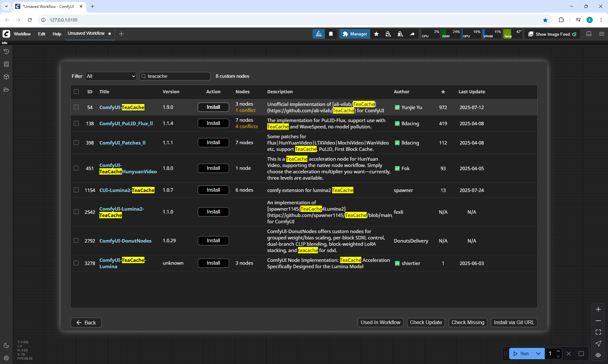
Task: Open the Help menu
Action: pyautogui.click(x=57, y=34)
